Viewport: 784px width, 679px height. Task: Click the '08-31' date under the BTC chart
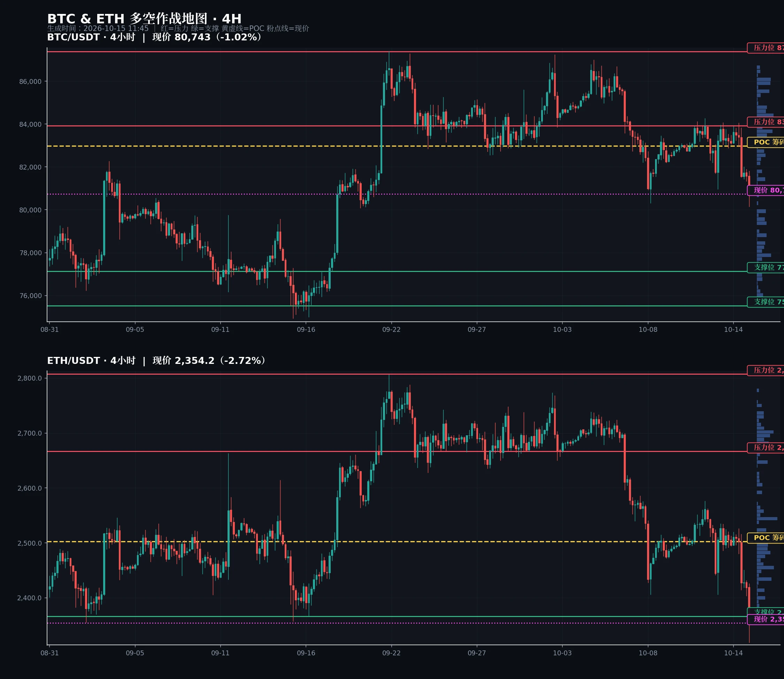coord(50,330)
